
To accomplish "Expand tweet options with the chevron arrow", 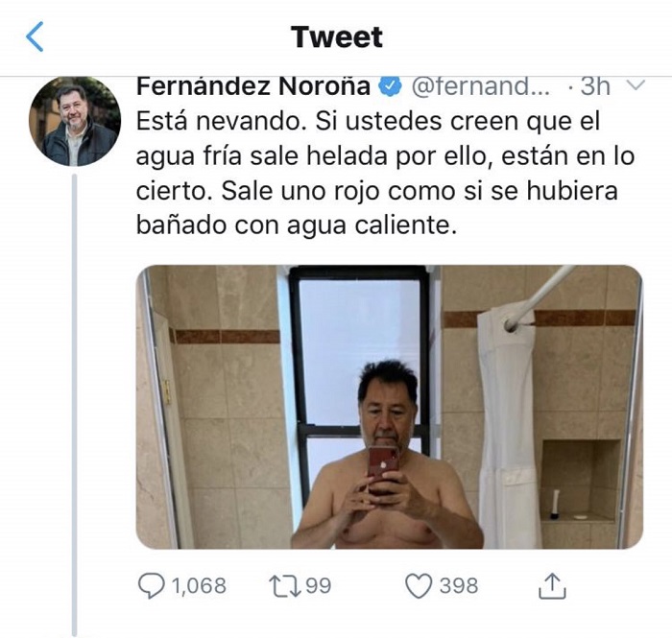I will (x=635, y=85).
